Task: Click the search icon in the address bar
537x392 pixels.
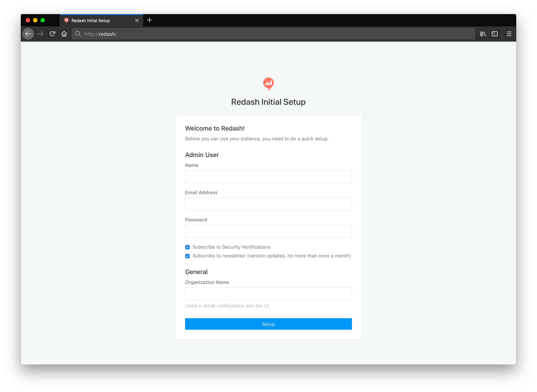Action: 78,34
